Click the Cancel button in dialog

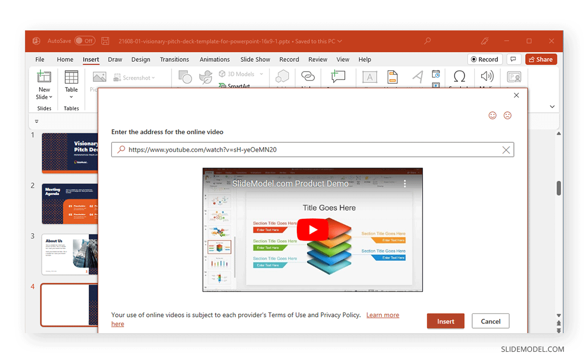click(x=490, y=321)
